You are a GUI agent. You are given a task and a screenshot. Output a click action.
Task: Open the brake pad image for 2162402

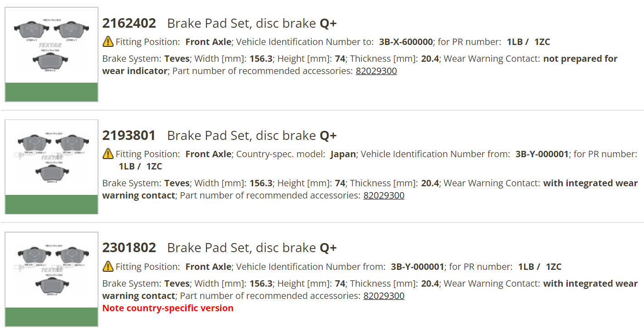coord(51,45)
